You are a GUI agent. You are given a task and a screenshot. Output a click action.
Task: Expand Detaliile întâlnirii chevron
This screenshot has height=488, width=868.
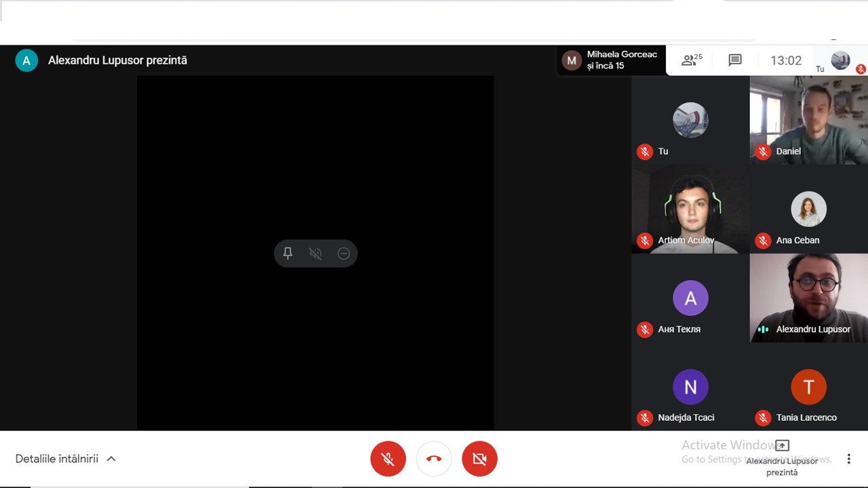point(111,459)
